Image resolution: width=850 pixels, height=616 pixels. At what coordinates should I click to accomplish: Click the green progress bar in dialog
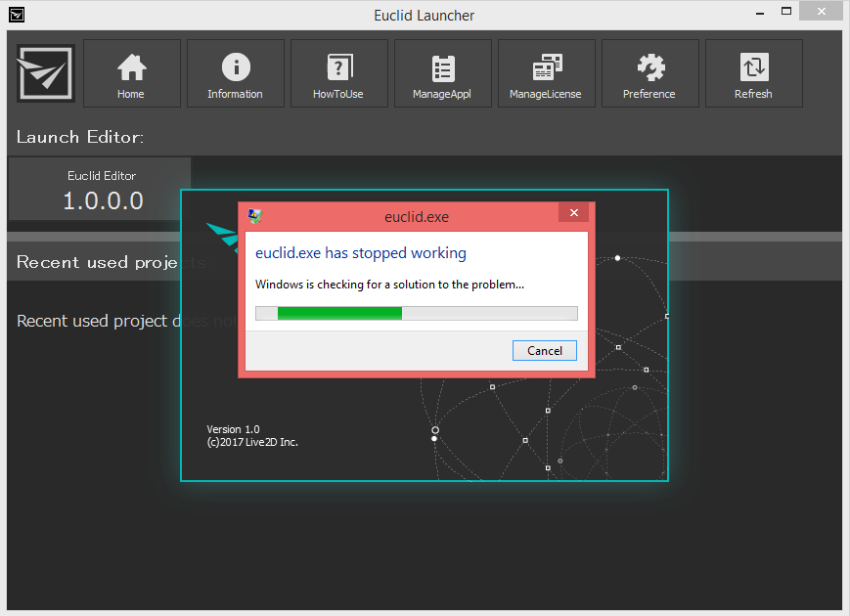click(x=417, y=313)
